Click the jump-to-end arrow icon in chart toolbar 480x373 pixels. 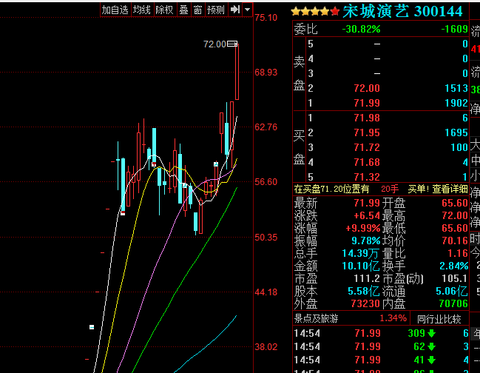[235, 10]
